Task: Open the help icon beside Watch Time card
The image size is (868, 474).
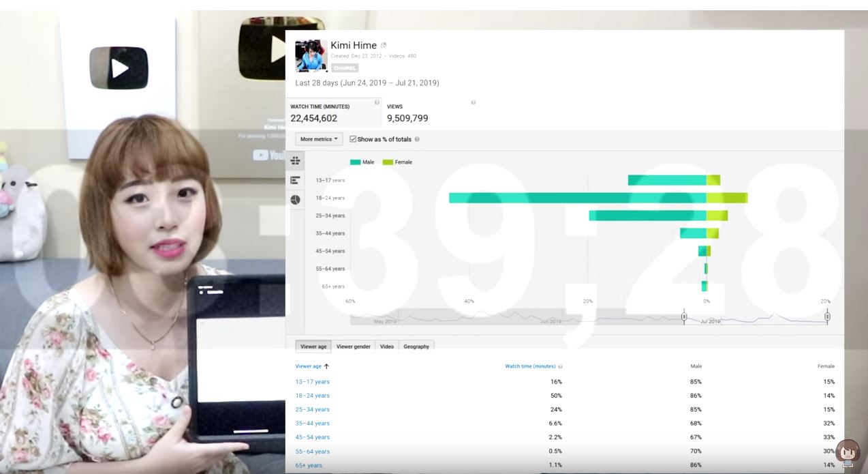Action: 377,102
